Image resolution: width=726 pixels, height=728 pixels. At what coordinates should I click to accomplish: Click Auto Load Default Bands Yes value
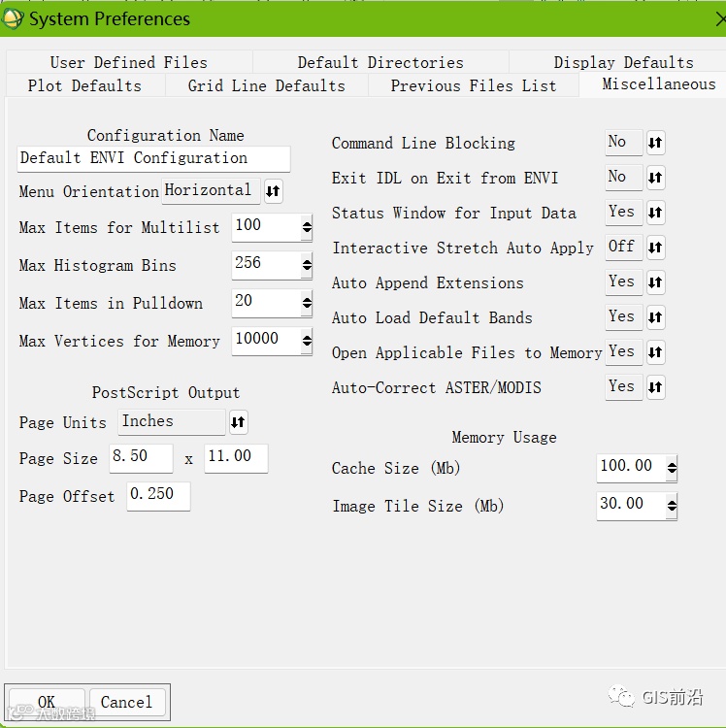click(x=624, y=317)
